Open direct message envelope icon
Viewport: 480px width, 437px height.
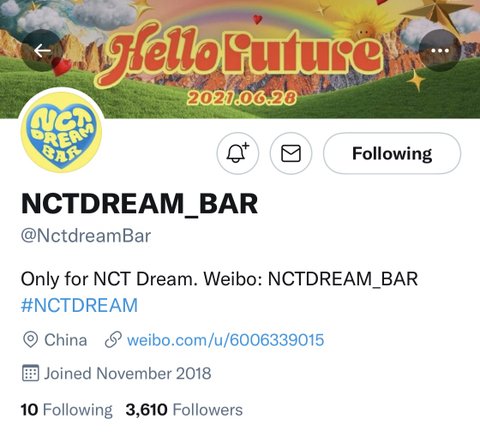pyautogui.click(x=291, y=153)
